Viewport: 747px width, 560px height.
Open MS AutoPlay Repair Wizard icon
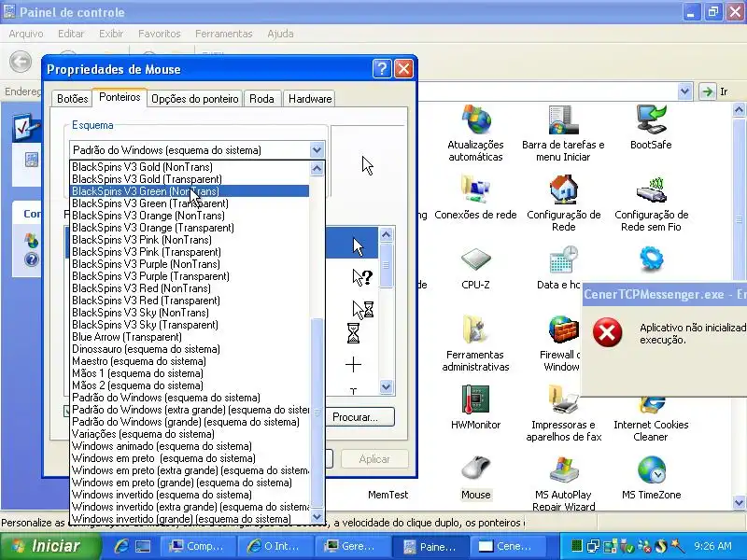[x=563, y=469]
